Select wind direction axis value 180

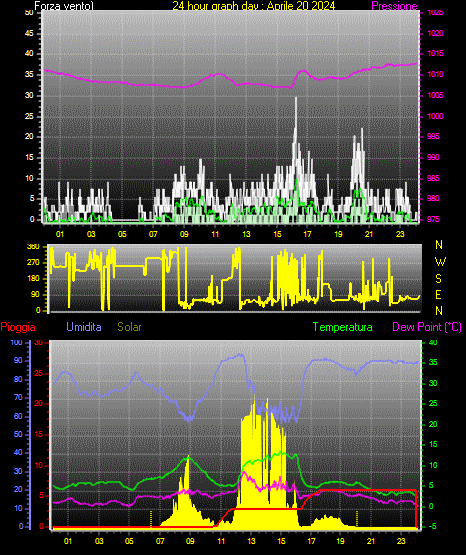coord(33,279)
